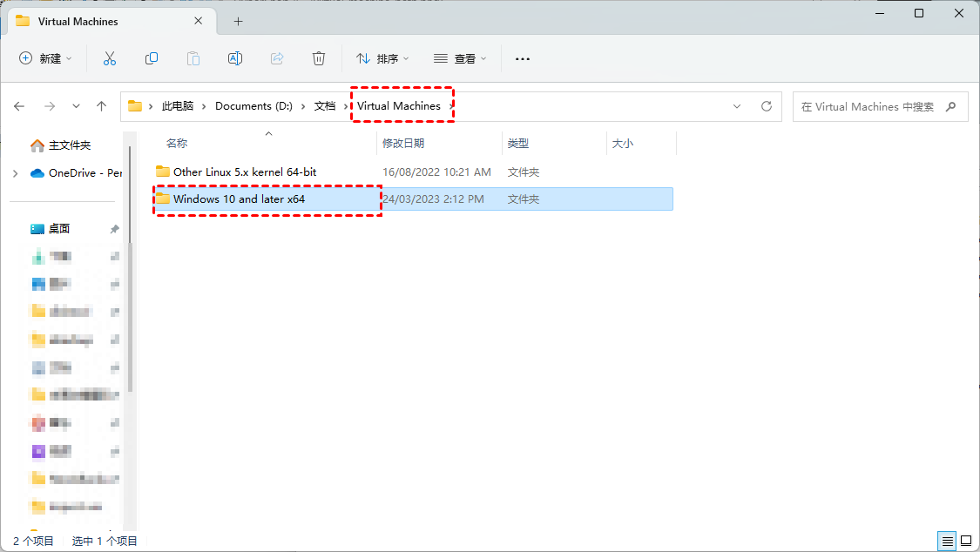Open a new tab with plus button

[238, 21]
